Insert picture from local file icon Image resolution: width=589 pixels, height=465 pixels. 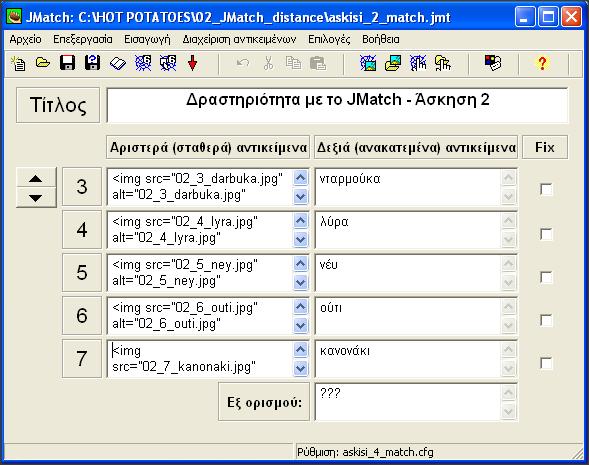[x=393, y=63]
